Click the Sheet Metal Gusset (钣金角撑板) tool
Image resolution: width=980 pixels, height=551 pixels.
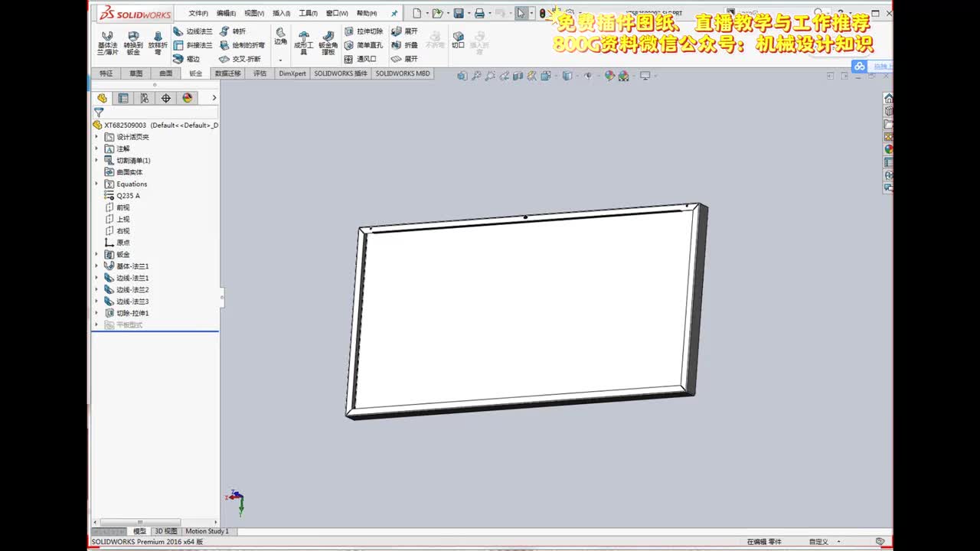click(x=328, y=43)
